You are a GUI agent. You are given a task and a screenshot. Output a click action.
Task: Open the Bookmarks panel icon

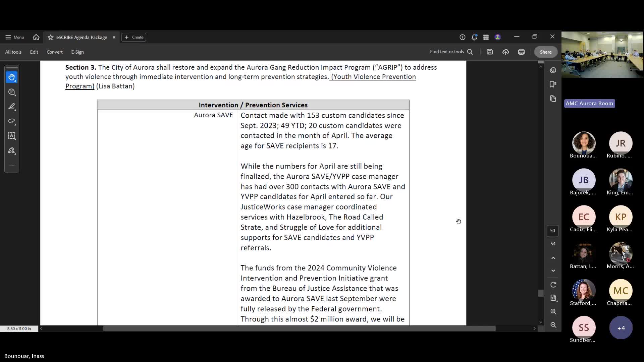[x=553, y=84]
